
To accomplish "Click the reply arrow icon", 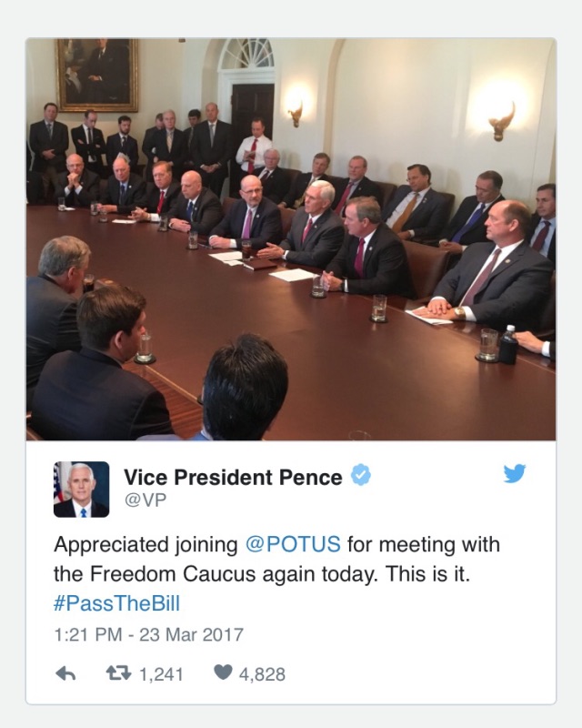I will pyautogui.click(x=65, y=673).
